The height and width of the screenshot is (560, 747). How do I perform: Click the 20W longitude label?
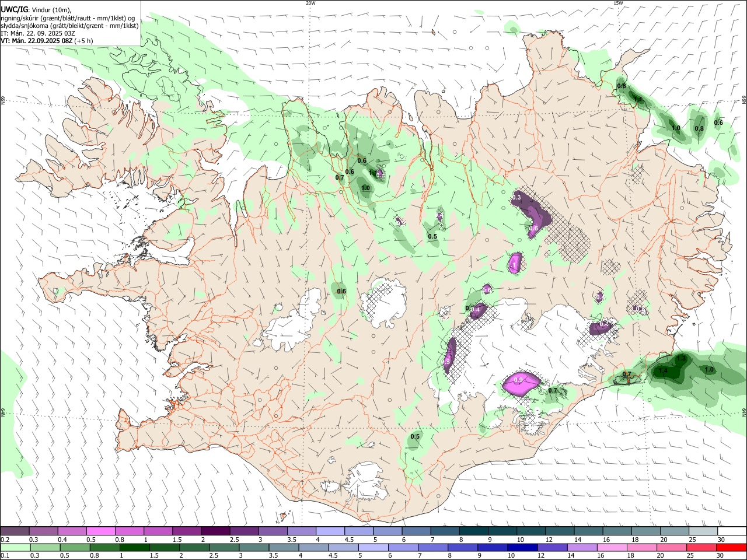pyautogui.click(x=310, y=3)
